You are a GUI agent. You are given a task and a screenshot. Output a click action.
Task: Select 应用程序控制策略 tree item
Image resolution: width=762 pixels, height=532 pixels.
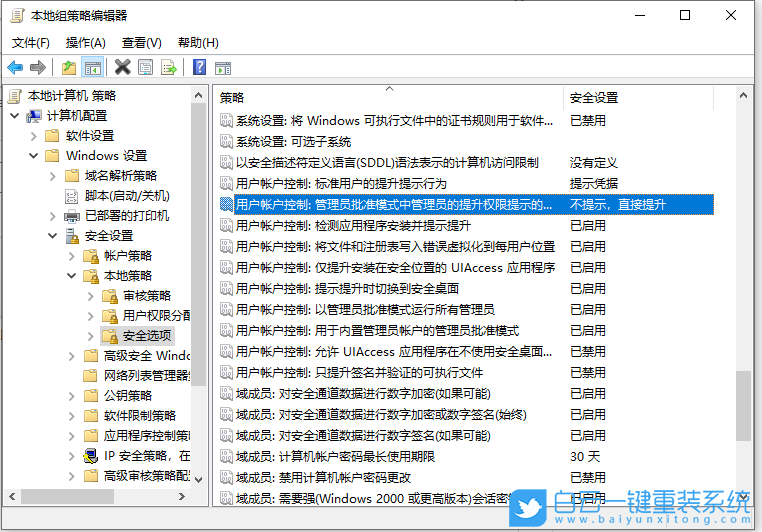[x=147, y=435]
